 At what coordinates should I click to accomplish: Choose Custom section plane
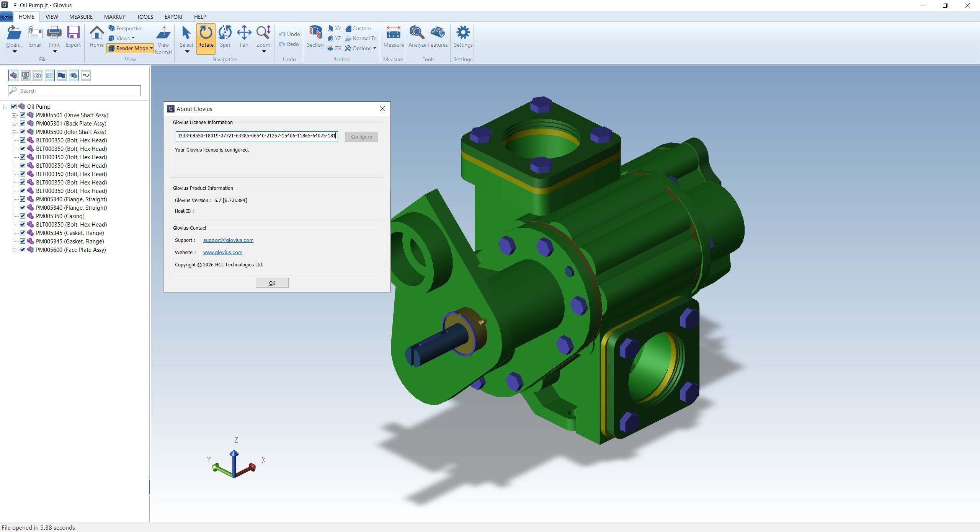358,28
